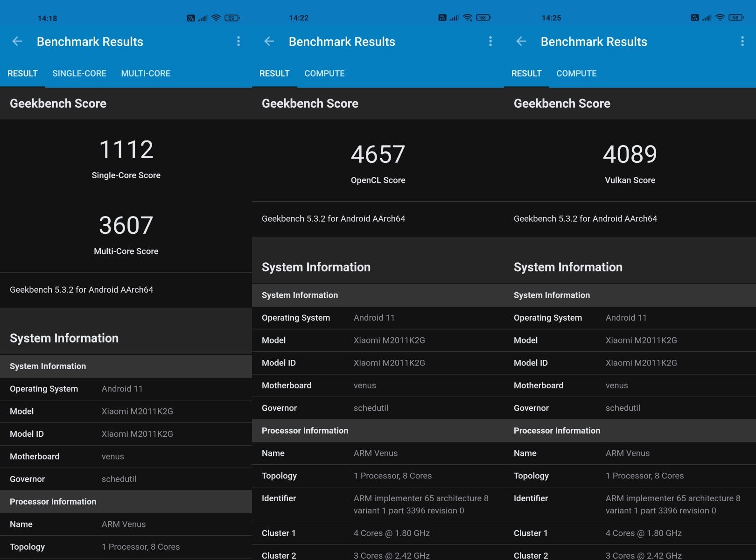
Task: Tap Wi-Fi status icon on 14:22 screen
Action: point(468,18)
